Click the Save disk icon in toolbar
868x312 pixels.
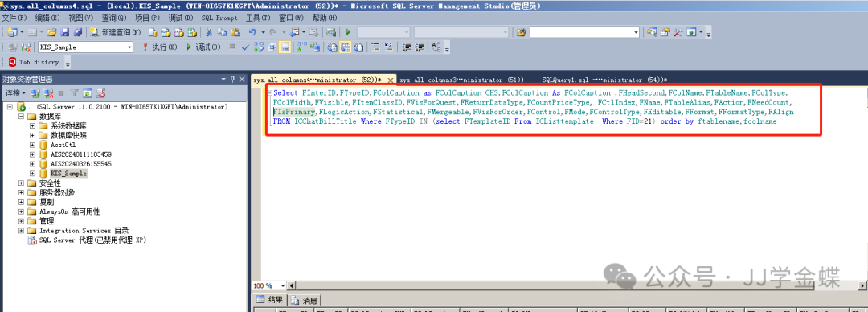point(65,32)
